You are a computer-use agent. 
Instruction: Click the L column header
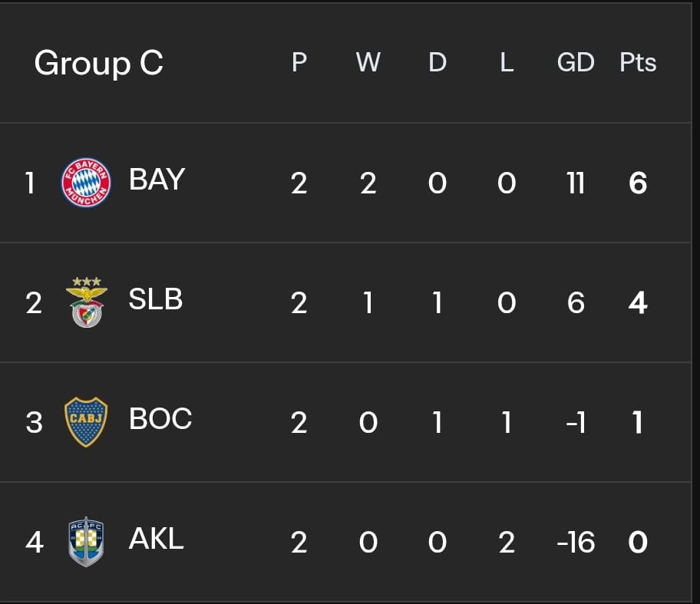tap(507, 62)
